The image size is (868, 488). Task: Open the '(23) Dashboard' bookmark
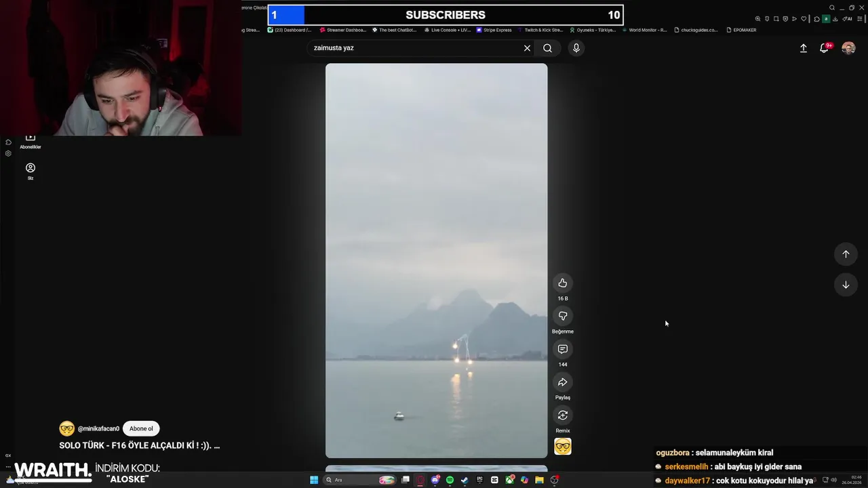[x=290, y=30]
